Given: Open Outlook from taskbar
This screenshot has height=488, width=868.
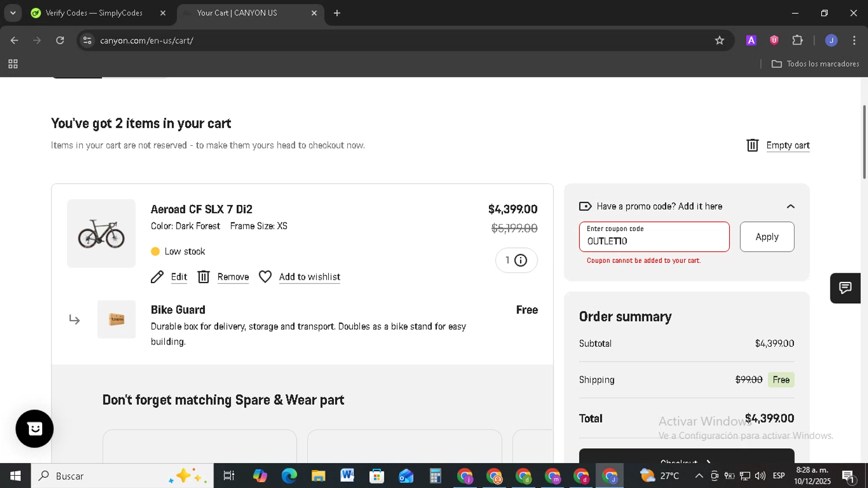Looking at the screenshot, I should tap(406, 476).
